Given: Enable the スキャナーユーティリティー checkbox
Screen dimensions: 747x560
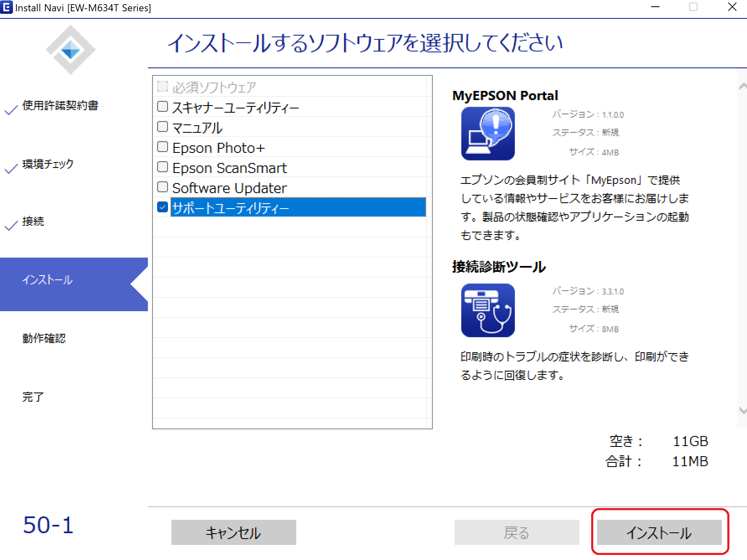Looking at the screenshot, I should click(x=163, y=107).
